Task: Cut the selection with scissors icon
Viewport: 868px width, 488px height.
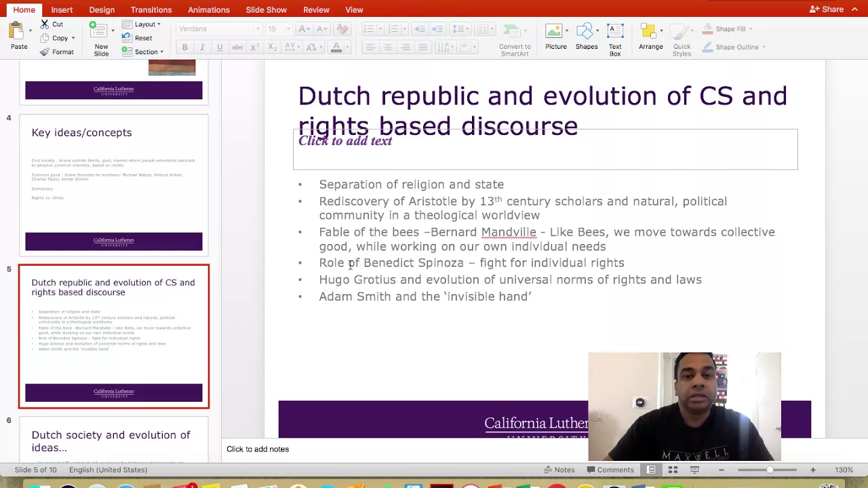Action: coord(45,24)
